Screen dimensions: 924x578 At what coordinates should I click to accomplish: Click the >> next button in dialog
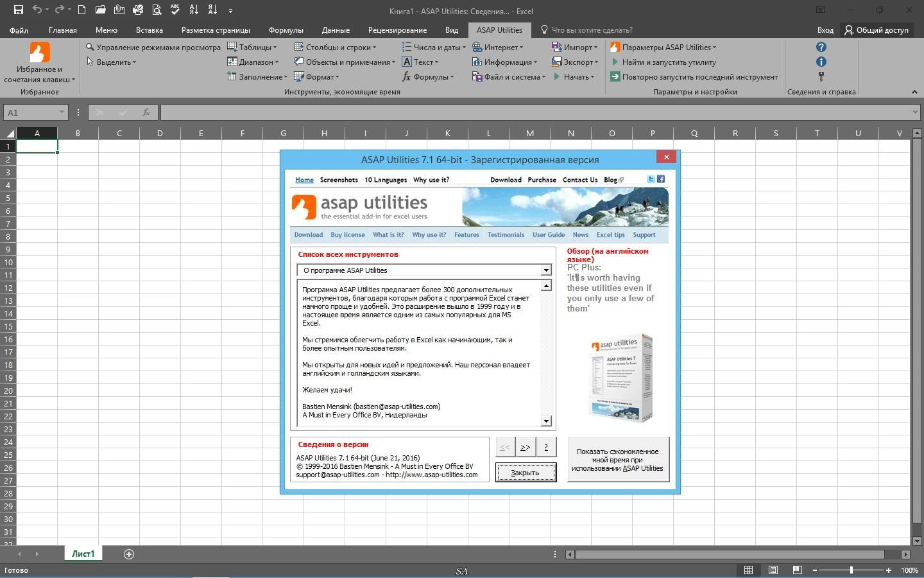coord(525,447)
